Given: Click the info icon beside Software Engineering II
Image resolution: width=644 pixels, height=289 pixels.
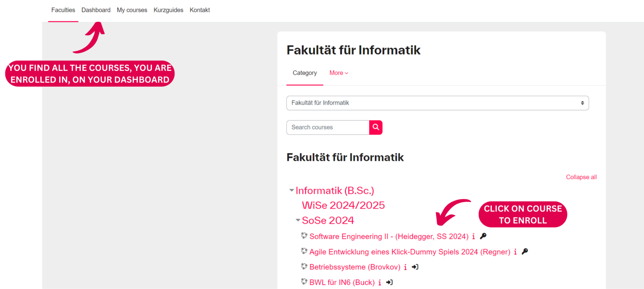Looking at the screenshot, I should [x=473, y=237].
